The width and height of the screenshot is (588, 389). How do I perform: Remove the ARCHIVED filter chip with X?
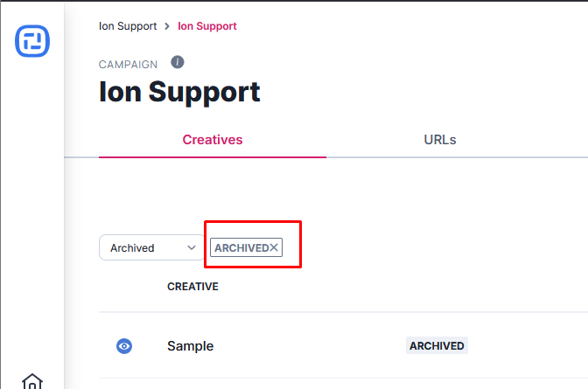pos(274,248)
